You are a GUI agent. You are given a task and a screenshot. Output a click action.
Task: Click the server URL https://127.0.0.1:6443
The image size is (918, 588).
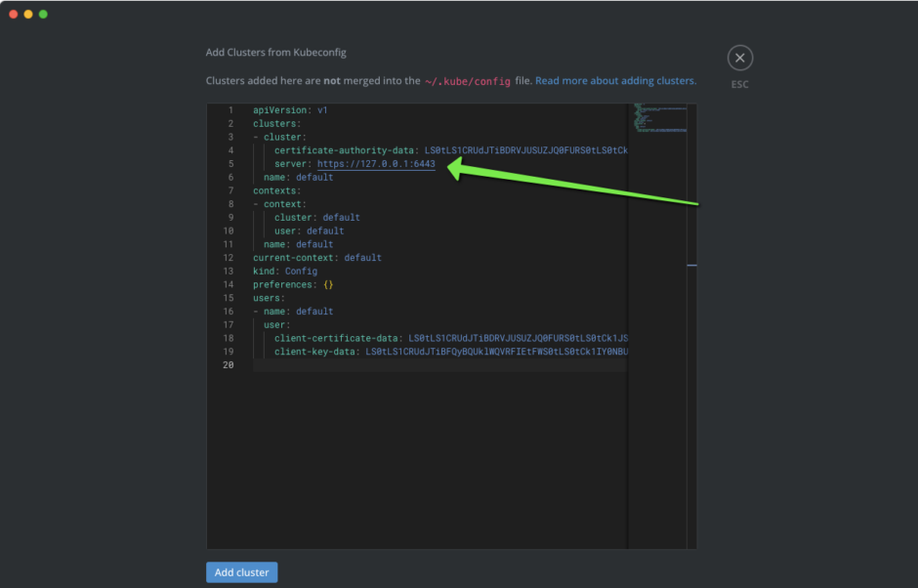376,164
